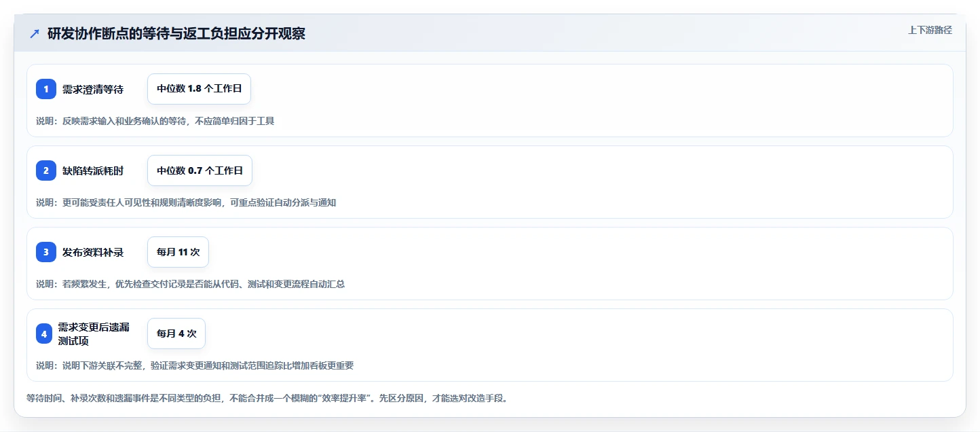Click the number 3 badge icon
The width and height of the screenshot is (980, 432).
coord(46,252)
